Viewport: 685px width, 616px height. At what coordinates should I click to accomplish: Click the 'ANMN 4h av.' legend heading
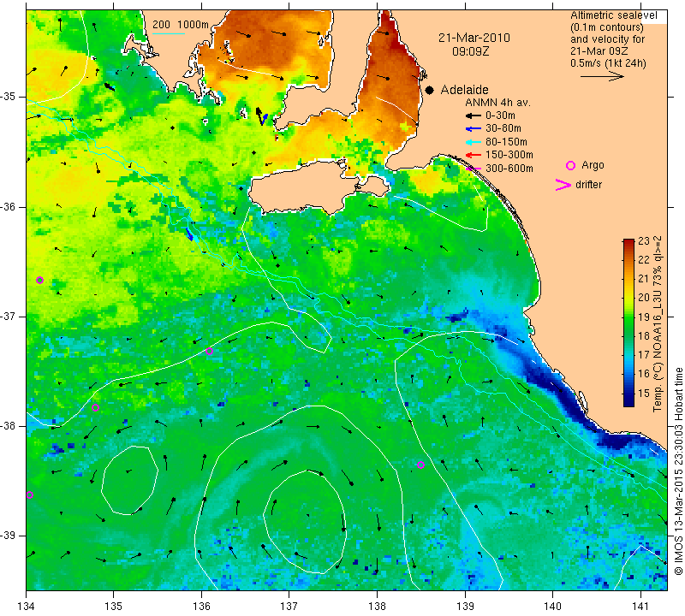[x=497, y=103]
